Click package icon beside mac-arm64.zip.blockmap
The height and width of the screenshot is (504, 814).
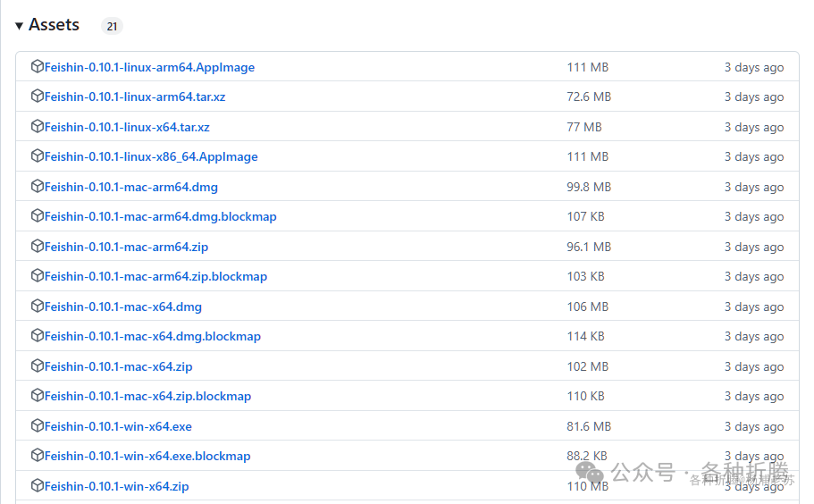coord(38,275)
